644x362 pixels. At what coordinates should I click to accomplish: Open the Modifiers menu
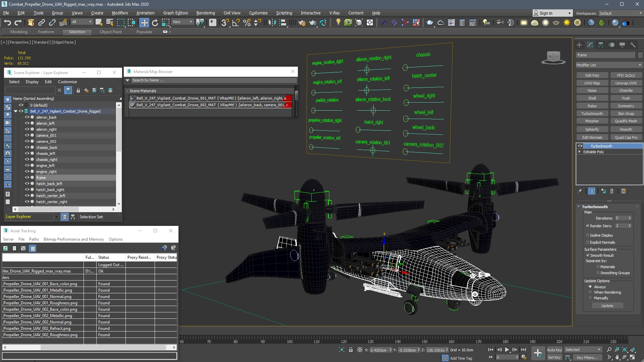tap(120, 13)
